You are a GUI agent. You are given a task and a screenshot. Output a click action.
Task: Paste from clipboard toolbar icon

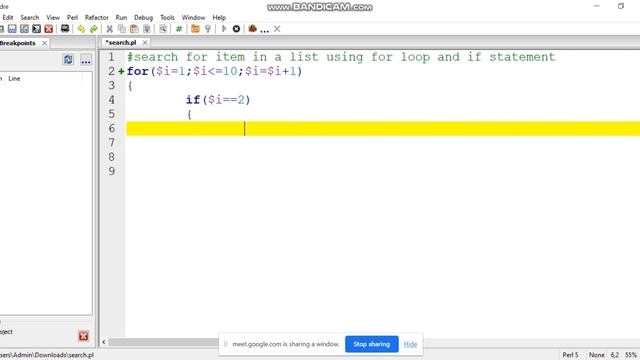(x=134, y=29)
